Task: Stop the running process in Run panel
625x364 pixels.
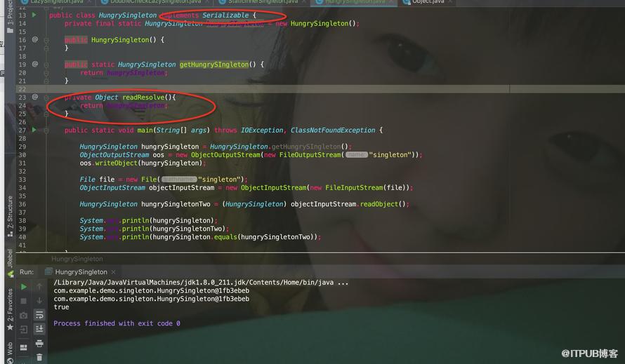Action: pos(23,301)
